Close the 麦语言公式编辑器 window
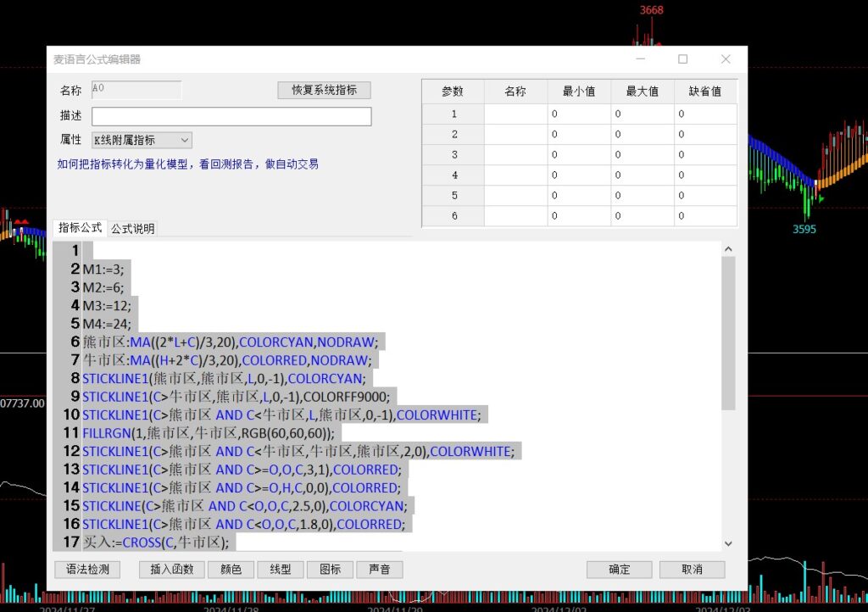 726,59
